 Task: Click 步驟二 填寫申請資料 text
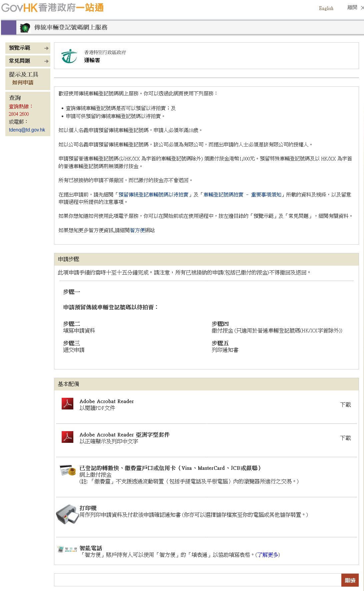click(79, 327)
